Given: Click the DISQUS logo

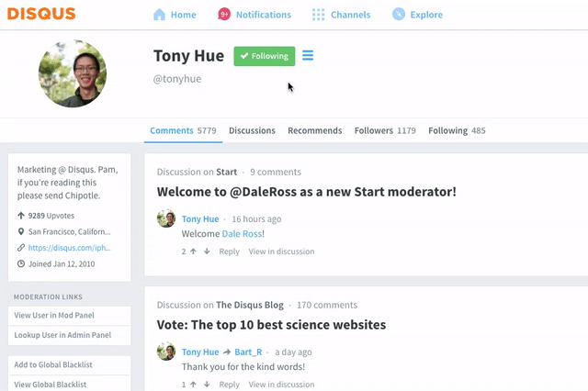Looking at the screenshot, I should pyautogui.click(x=41, y=14).
